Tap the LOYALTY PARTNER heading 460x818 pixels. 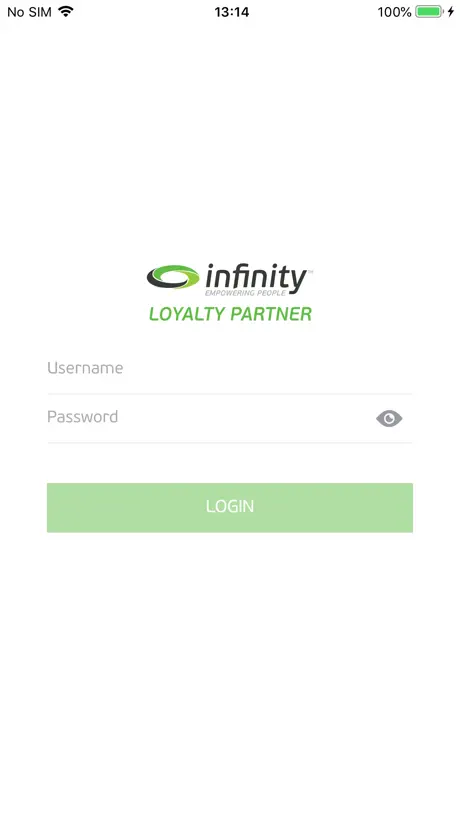(231, 314)
